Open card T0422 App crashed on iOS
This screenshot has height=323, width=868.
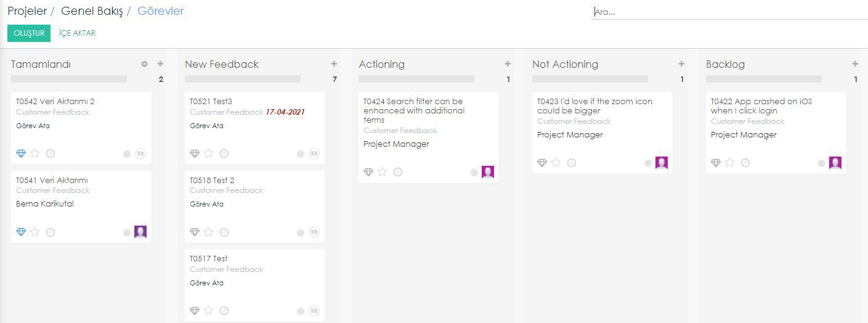click(776, 133)
